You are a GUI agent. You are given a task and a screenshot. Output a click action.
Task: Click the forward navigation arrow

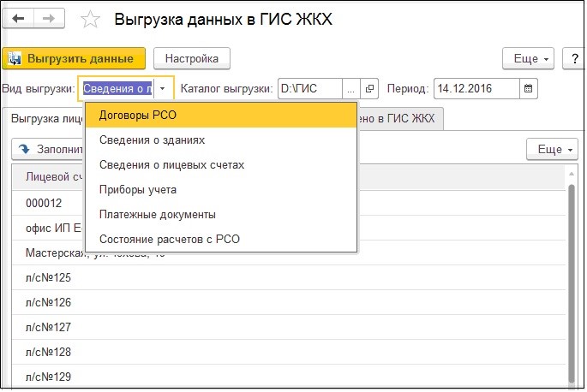[x=49, y=18]
